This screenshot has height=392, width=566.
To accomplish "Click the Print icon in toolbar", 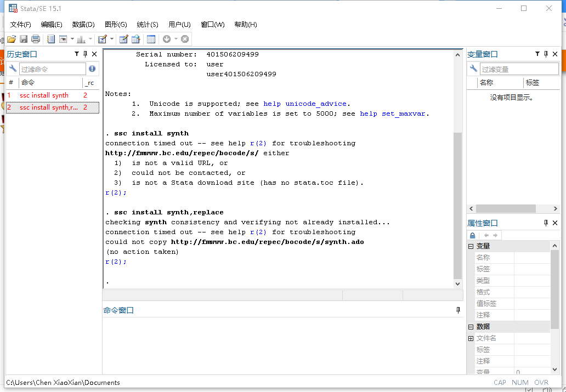I will click(36, 39).
